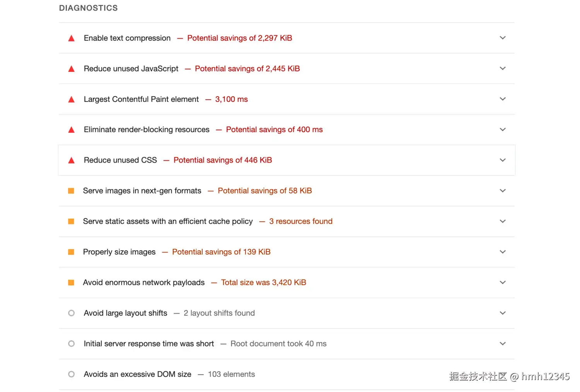Click red triangle beside Enable text compression
This screenshot has height=392, width=580.
tap(71, 38)
